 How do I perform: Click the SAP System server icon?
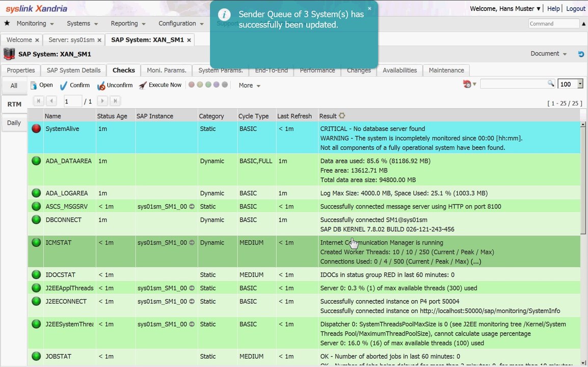[x=9, y=54]
